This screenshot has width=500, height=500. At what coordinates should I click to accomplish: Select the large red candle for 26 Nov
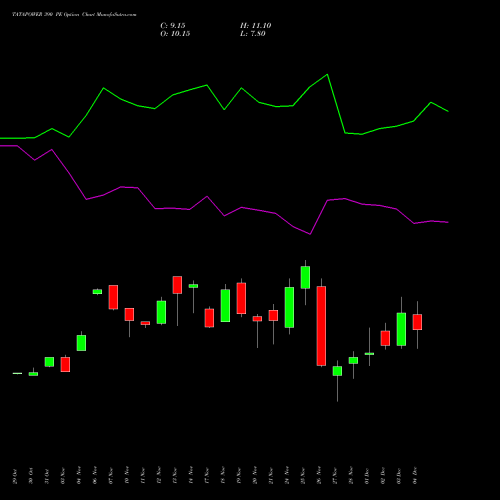pyautogui.click(x=321, y=326)
